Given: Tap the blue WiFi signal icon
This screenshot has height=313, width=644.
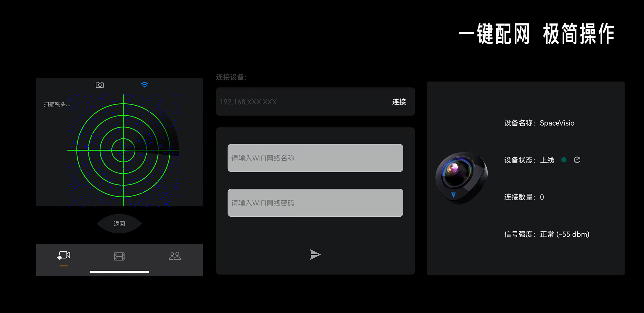Looking at the screenshot, I should click(x=144, y=85).
